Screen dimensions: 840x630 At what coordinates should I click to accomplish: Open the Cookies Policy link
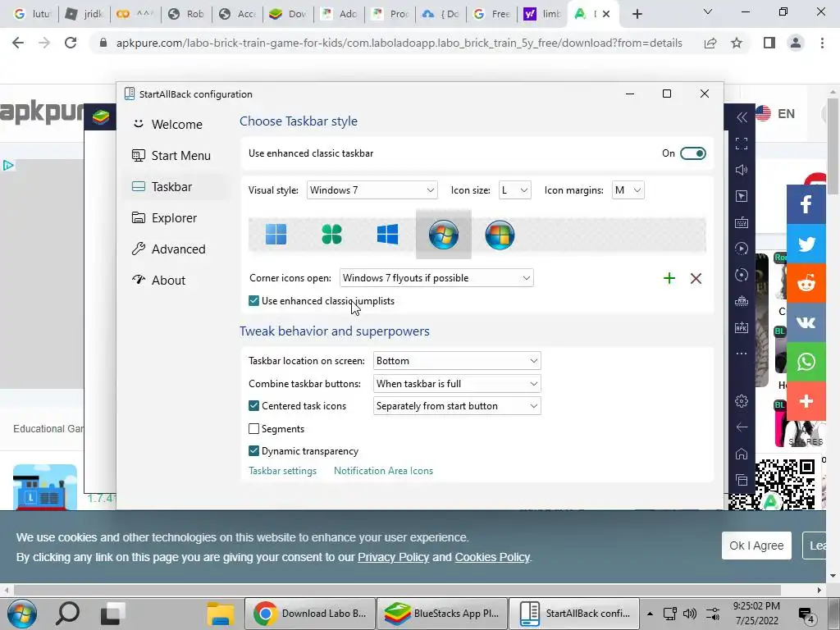pos(492,557)
